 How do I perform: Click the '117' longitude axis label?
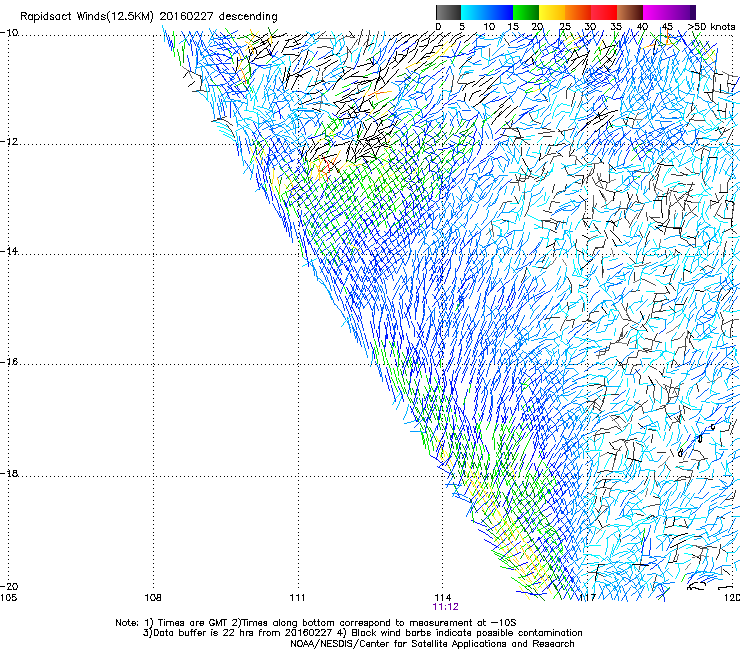(588, 598)
